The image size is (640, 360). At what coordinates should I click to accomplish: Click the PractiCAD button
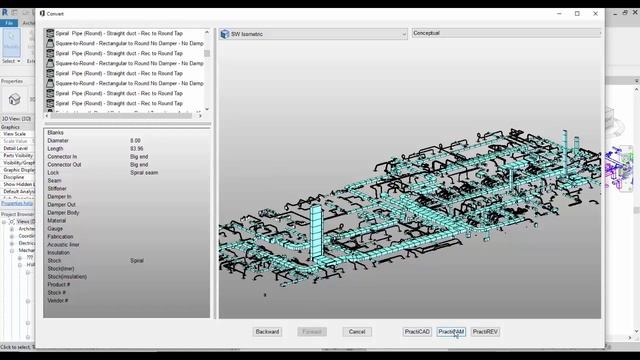click(417, 332)
